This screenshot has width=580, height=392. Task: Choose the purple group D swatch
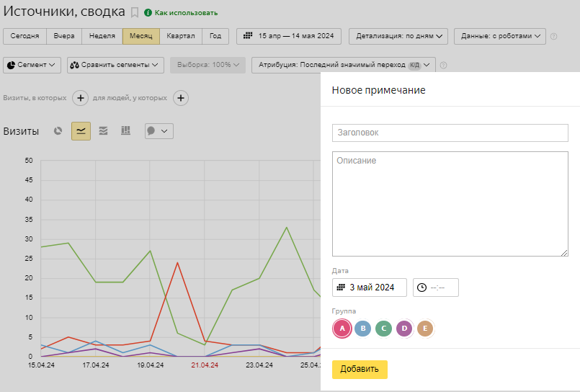[x=405, y=329]
